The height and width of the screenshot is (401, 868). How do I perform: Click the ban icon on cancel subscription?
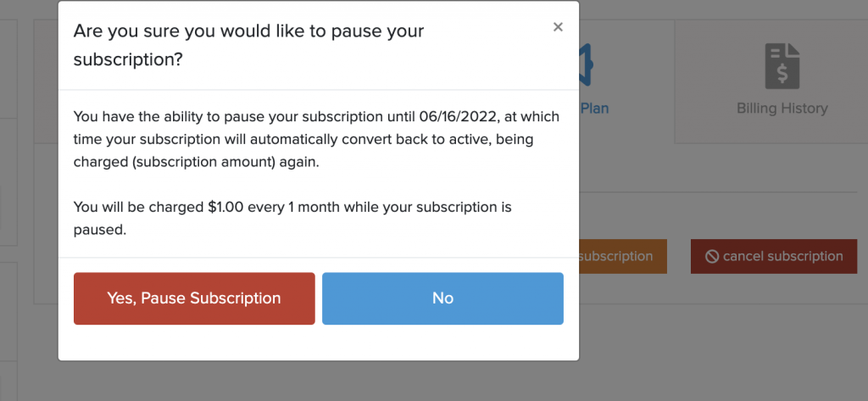[x=712, y=257]
